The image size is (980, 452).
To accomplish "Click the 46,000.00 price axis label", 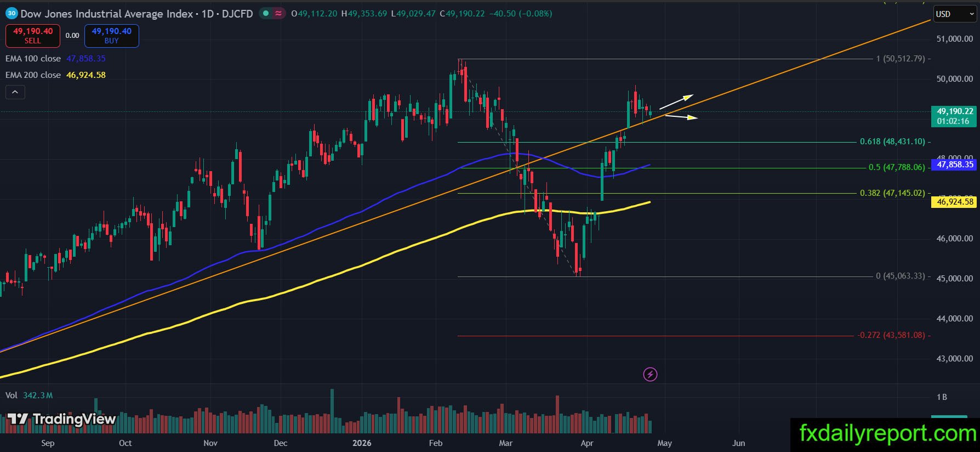I will click(x=955, y=239).
